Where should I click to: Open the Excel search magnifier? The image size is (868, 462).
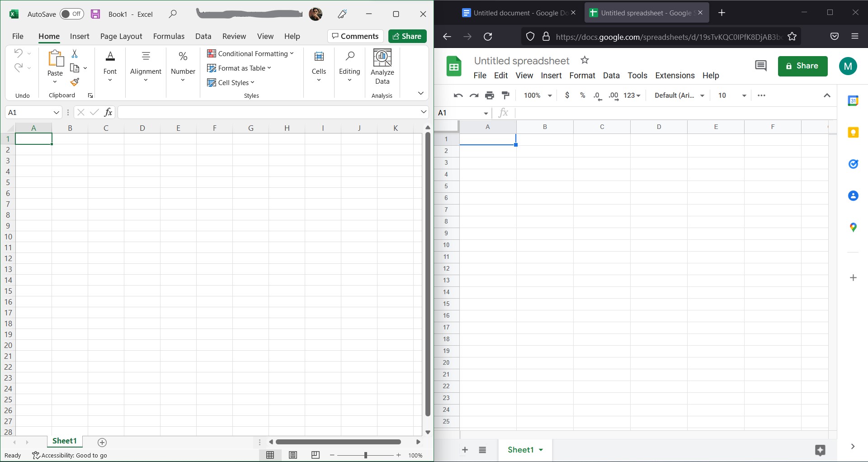point(173,14)
